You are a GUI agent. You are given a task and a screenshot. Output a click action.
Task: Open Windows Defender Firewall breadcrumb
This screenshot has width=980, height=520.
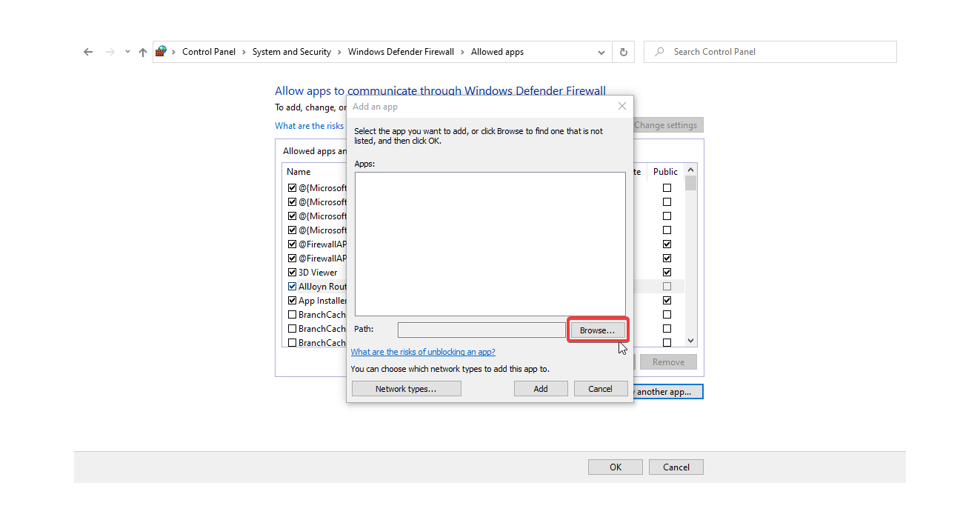(401, 52)
